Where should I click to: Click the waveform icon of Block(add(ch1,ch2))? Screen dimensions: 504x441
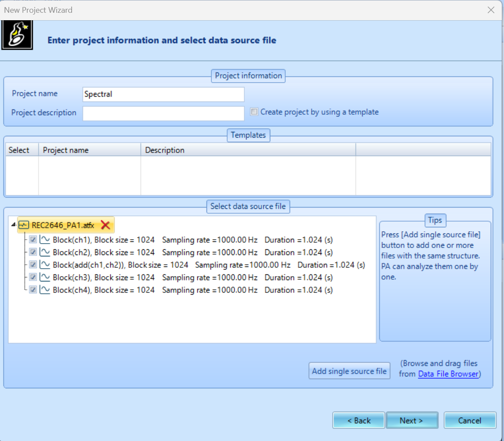click(45, 265)
